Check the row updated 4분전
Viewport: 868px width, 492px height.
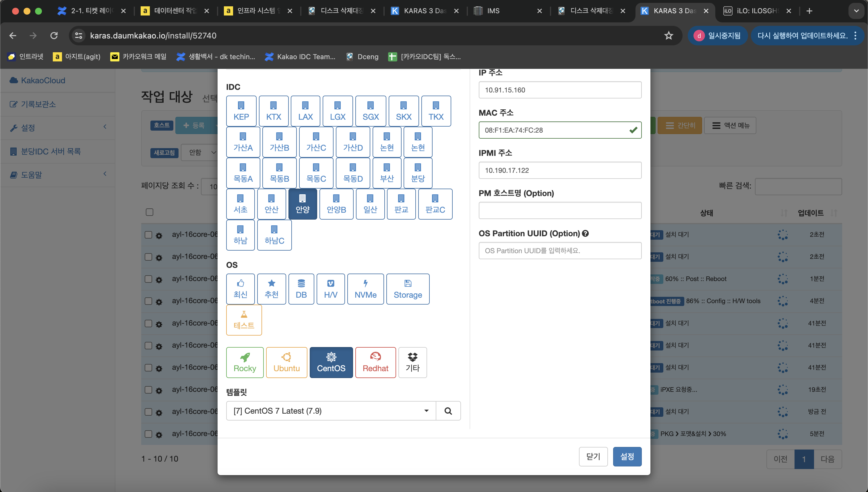(x=148, y=301)
